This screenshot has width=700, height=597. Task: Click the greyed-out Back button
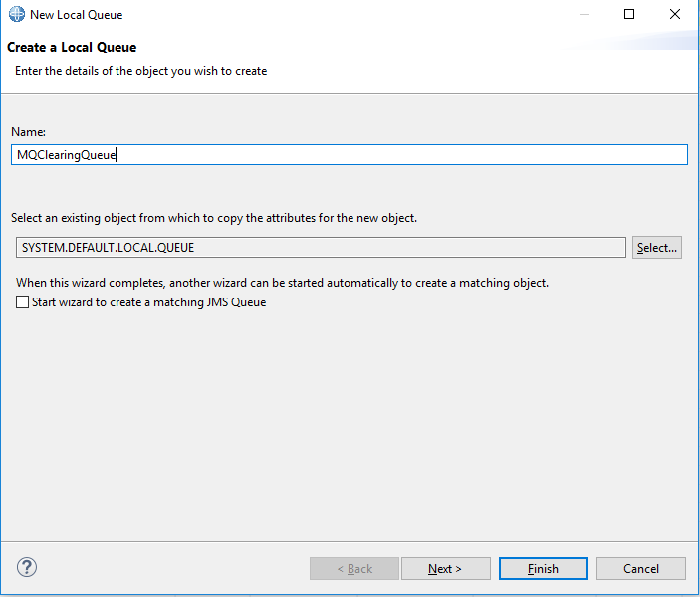[x=354, y=569]
